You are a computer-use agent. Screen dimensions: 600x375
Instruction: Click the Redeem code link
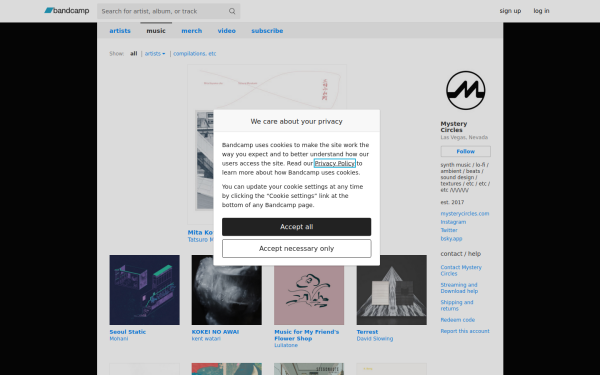[x=457, y=320]
